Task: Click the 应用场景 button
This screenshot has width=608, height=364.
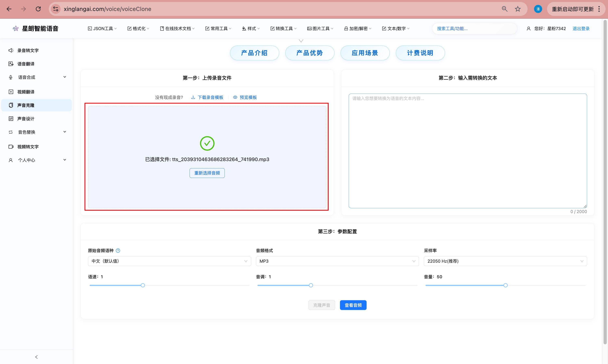Action: 365,53
